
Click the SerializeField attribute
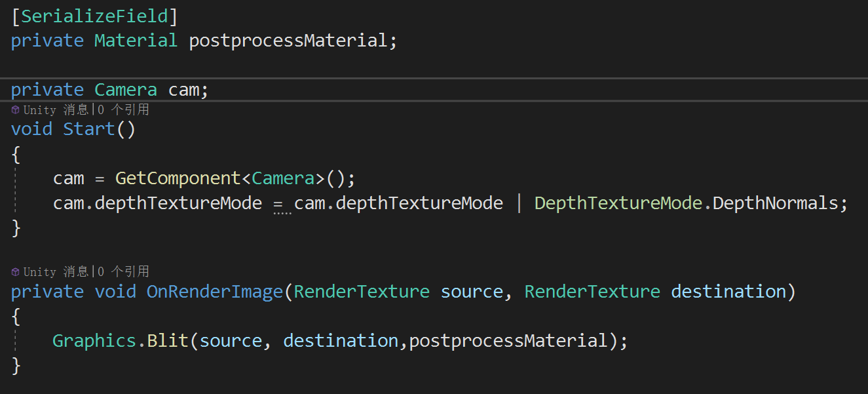[94, 16]
